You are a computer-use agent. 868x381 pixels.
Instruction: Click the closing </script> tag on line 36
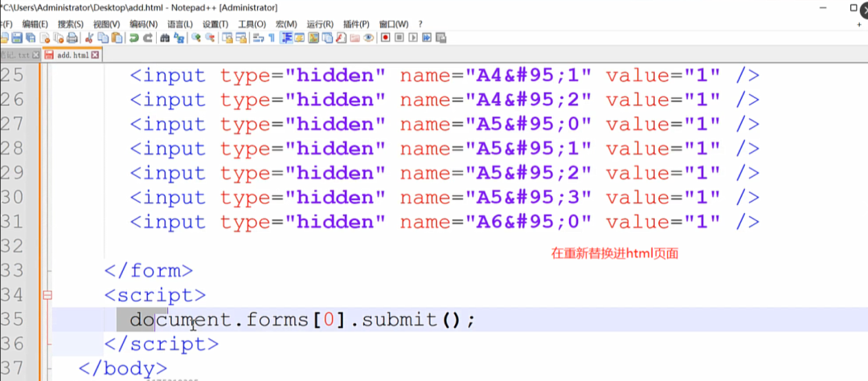point(162,344)
